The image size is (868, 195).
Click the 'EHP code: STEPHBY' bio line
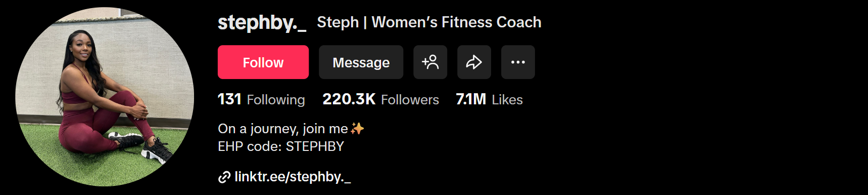tap(281, 146)
